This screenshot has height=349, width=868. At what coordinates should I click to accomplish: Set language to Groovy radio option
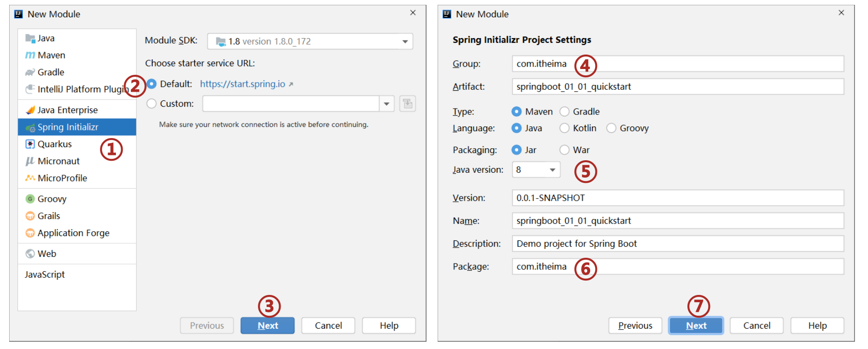point(612,128)
